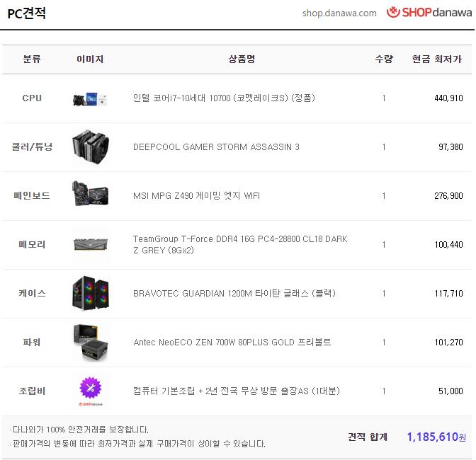
Task: Open the BRAVOTEC GUARDIAN 1200M product
Action: tap(234, 294)
